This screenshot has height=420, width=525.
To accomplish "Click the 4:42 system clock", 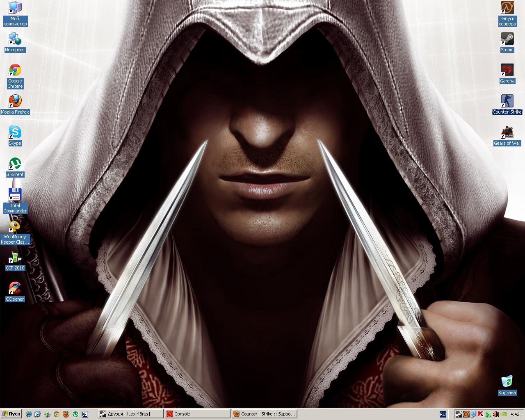I will pyautogui.click(x=515, y=414).
